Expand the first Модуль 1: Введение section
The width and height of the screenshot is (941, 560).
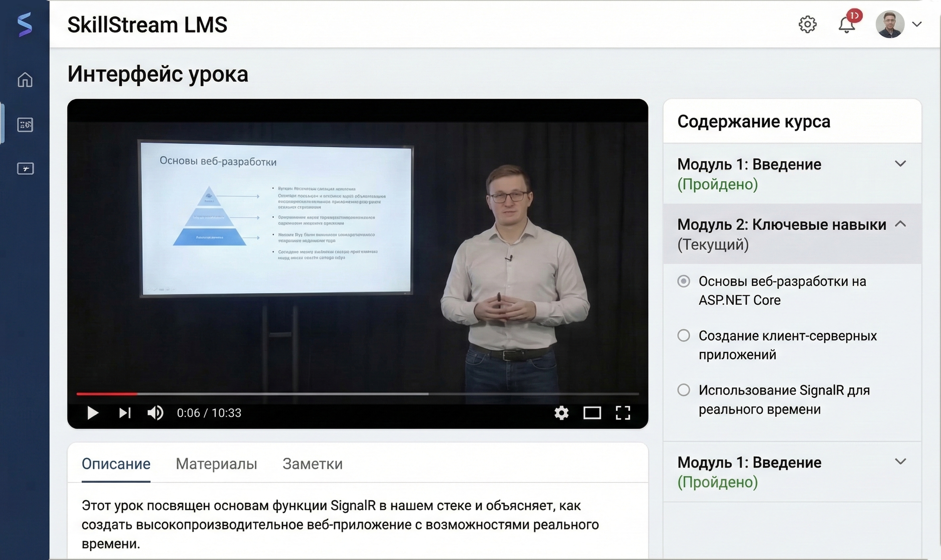pos(900,164)
